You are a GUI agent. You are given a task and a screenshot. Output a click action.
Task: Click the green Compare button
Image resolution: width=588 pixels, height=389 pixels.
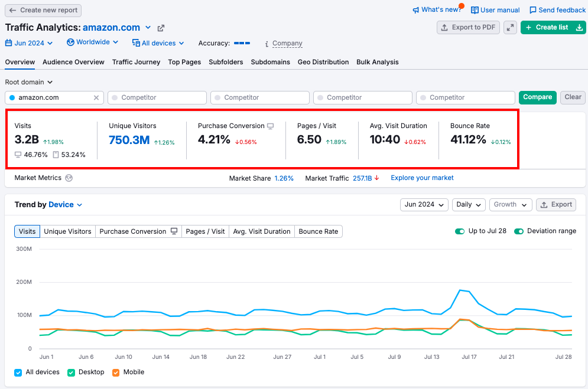pos(537,97)
